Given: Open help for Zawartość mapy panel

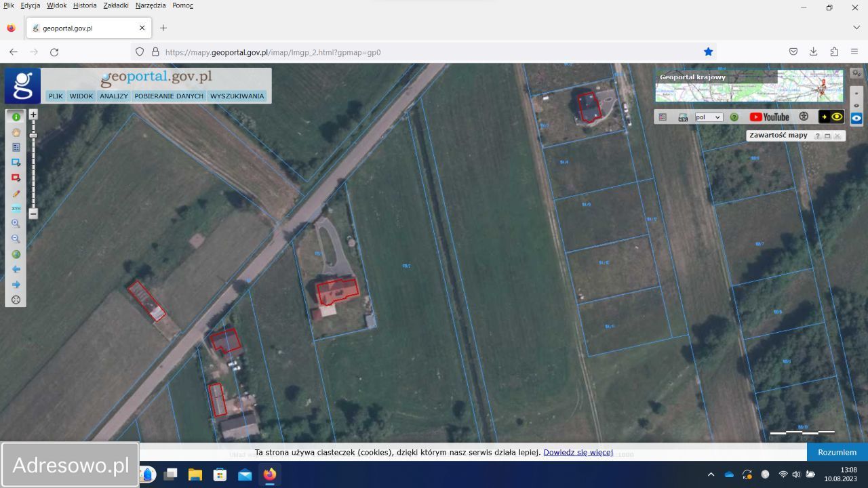Looking at the screenshot, I should pos(817,136).
